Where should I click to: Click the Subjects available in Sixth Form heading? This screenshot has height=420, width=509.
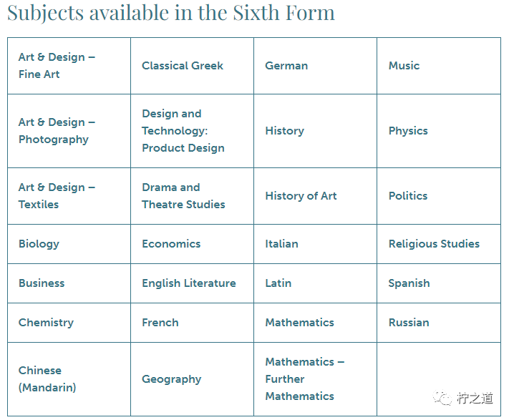pos(171,13)
